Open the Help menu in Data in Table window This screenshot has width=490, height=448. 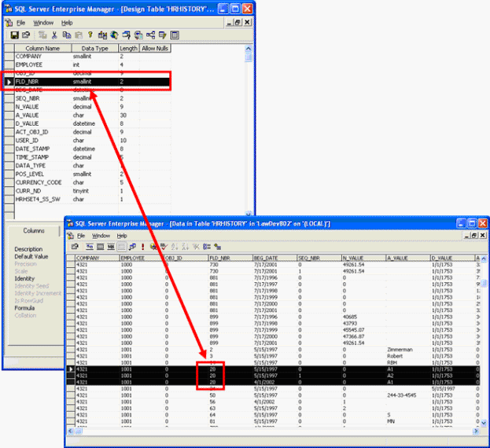122,236
